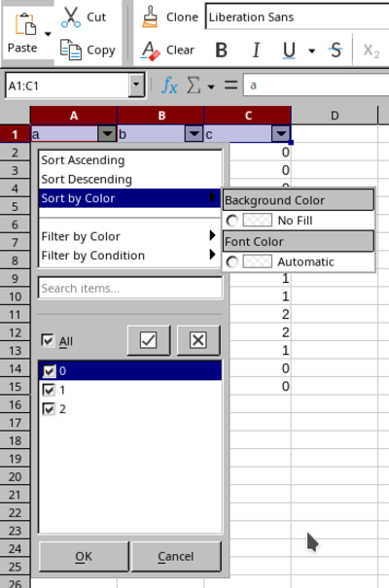Open column B autofilter dropdown

pyautogui.click(x=194, y=134)
